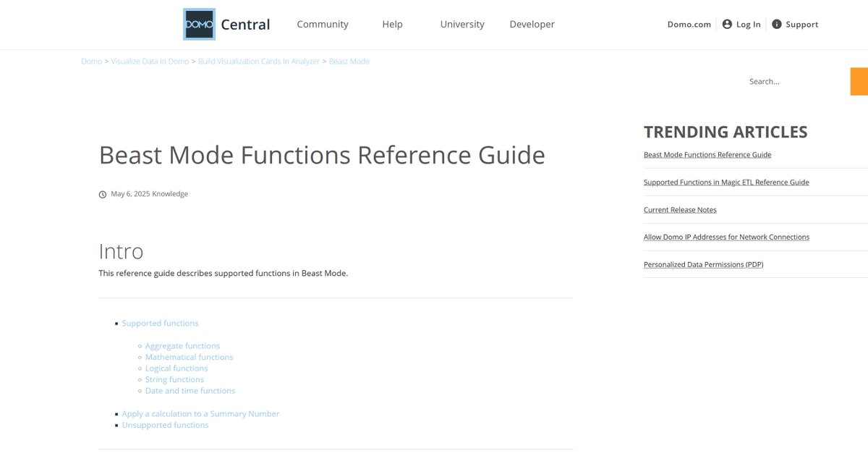The image size is (868, 472).
Task: Click the Domo logo icon
Action: [x=199, y=24]
